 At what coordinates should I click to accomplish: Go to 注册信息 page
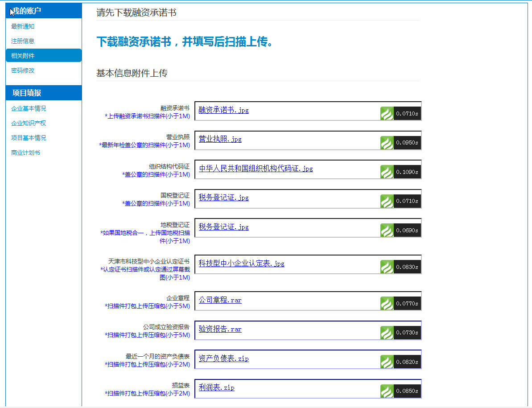23,41
